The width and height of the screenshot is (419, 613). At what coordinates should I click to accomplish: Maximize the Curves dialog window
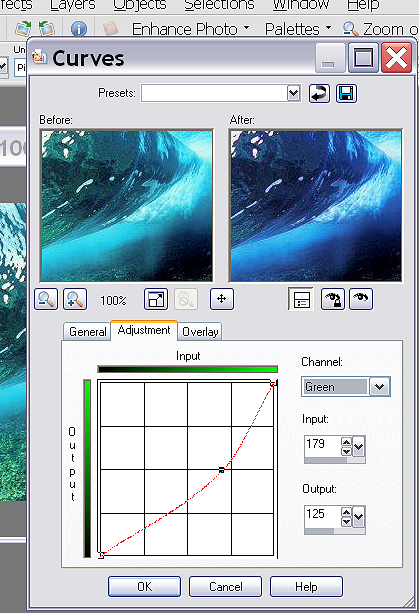(x=363, y=58)
